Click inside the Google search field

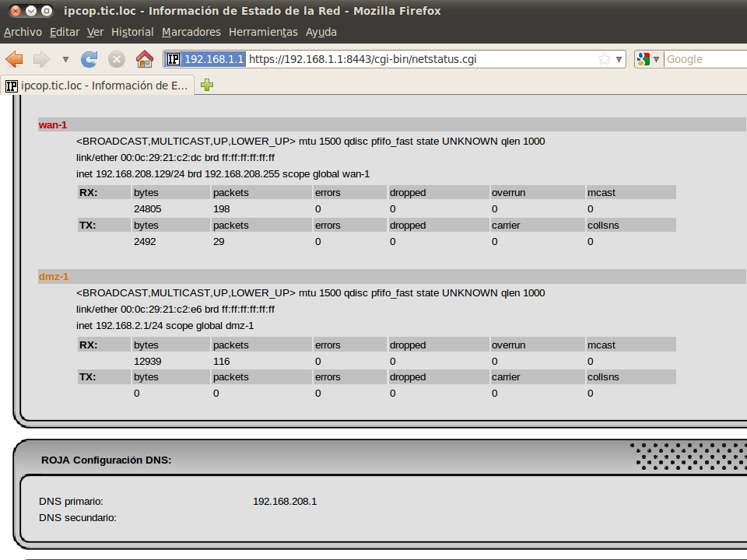click(x=704, y=59)
